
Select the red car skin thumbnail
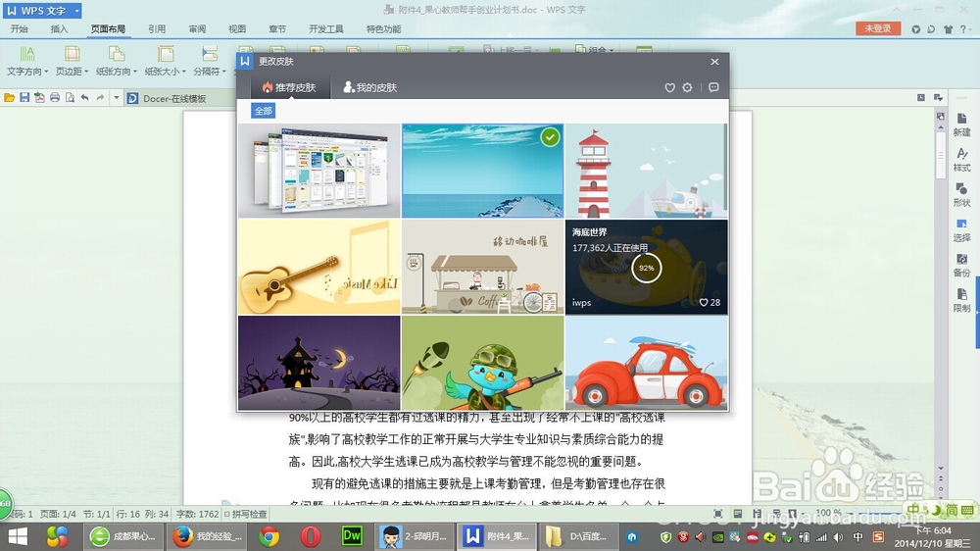(646, 363)
